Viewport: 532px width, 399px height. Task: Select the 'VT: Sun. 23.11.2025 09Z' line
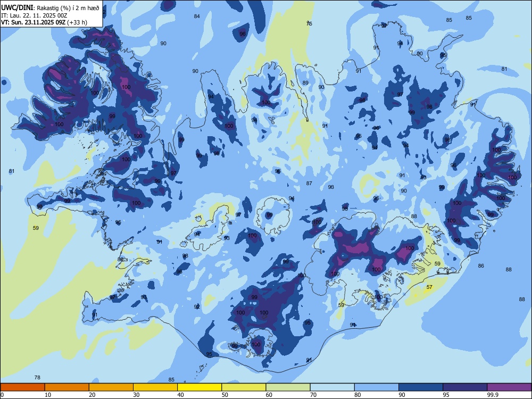33,22
